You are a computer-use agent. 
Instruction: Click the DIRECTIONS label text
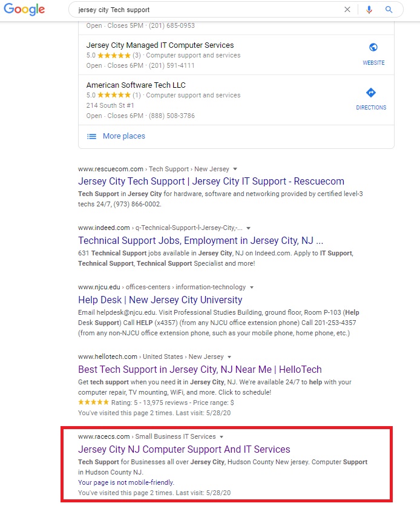pos(371,108)
